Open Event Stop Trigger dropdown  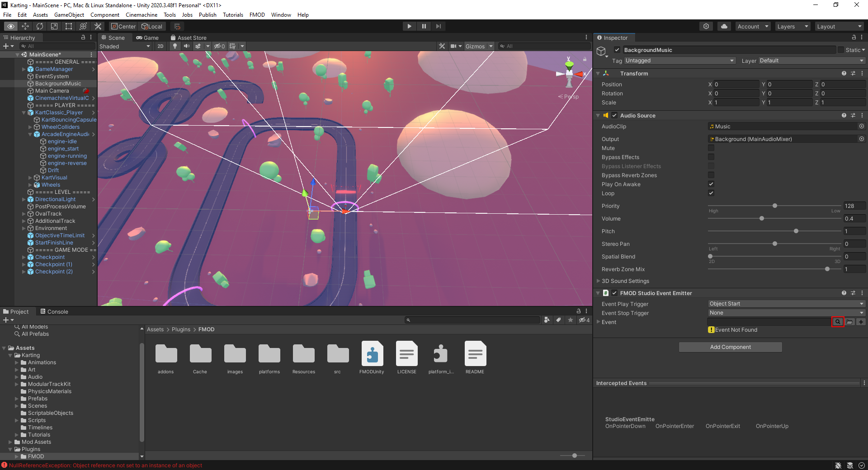pos(786,313)
